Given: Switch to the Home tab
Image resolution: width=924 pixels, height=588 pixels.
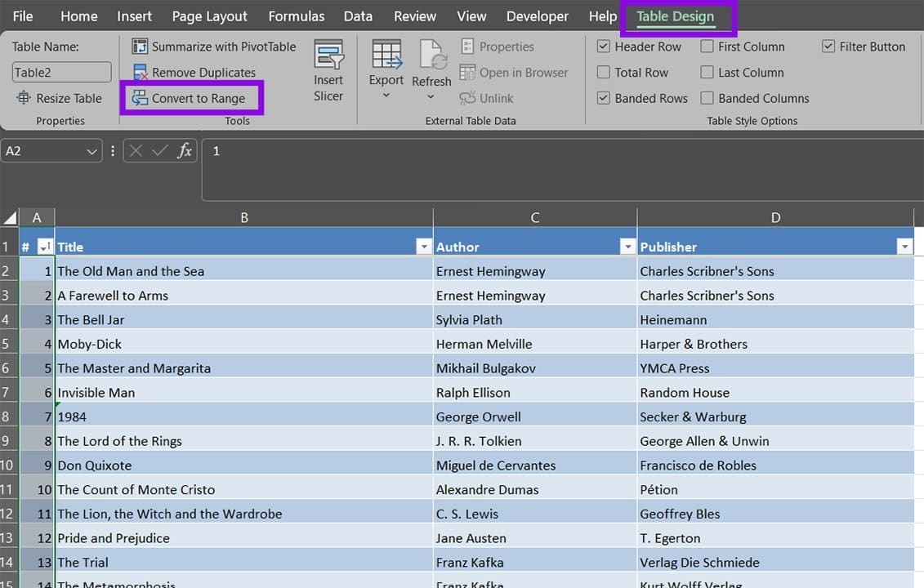Looking at the screenshot, I should [x=79, y=16].
